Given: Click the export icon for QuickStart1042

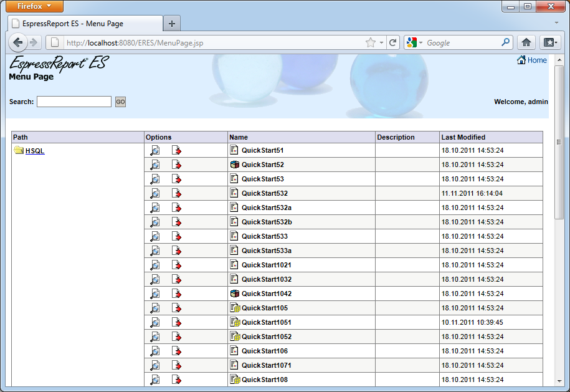Looking at the screenshot, I should click(176, 294).
